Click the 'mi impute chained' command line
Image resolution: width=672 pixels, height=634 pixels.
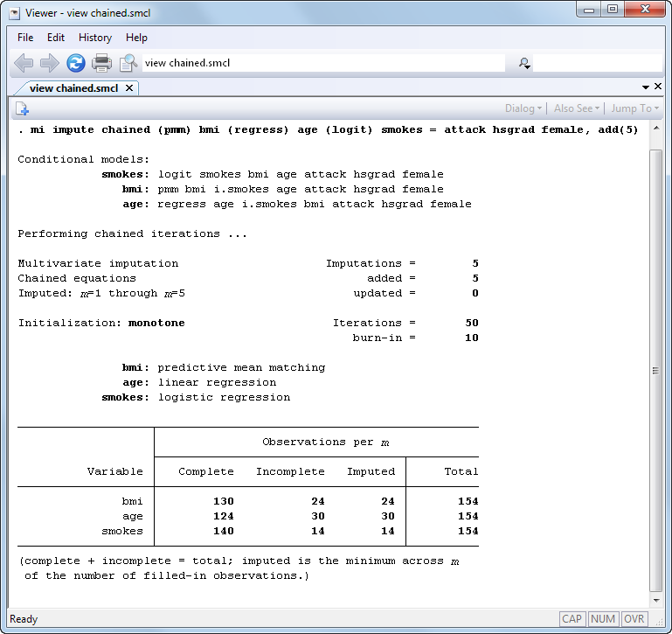(328, 129)
